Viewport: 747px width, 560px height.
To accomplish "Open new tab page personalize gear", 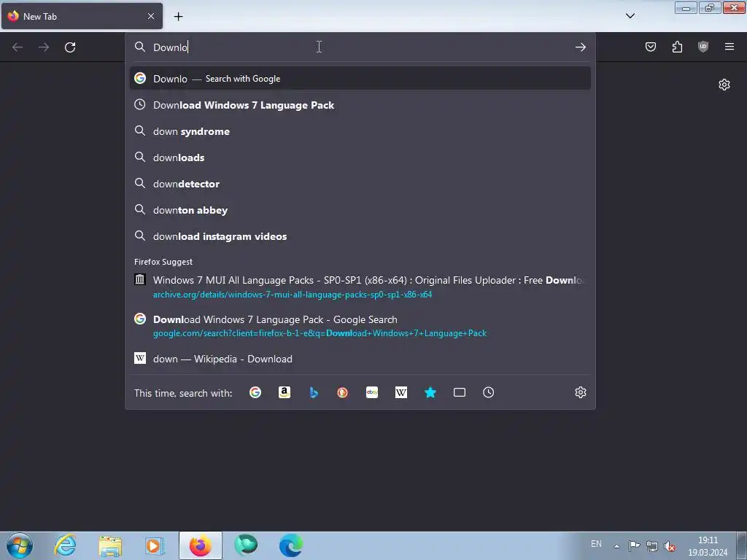I will click(x=724, y=85).
